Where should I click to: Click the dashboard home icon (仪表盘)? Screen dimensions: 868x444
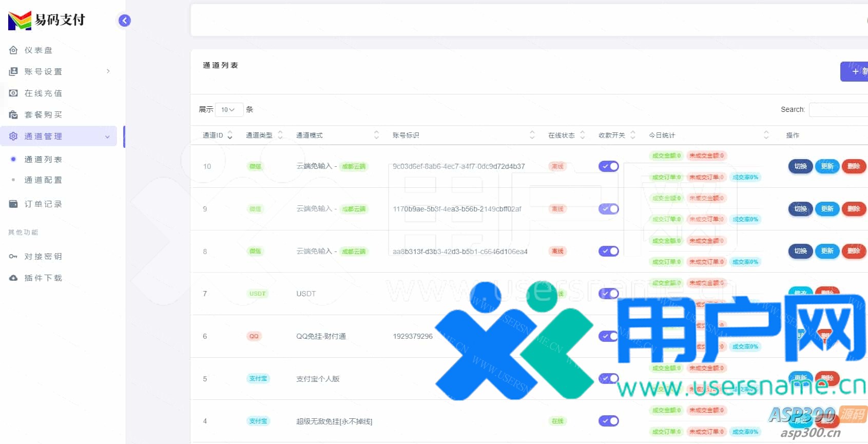click(13, 50)
